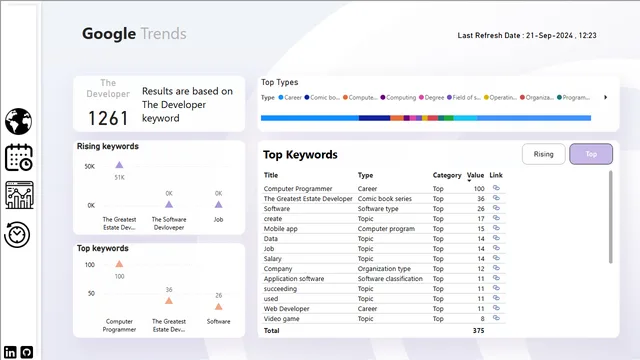Viewport: 640px width, 360px height.
Task: Open link icon for The Greatest Estate Developer
Action: pyautogui.click(x=496, y=198)
